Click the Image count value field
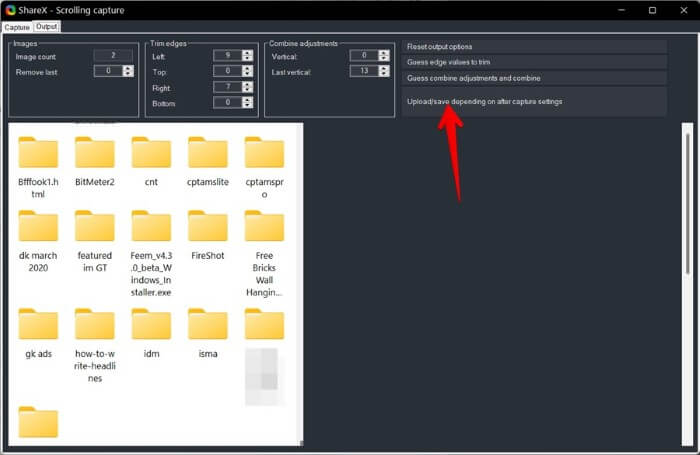Image resolution: width=700 pixels, height=455 pixels. [x=113, y=55]
